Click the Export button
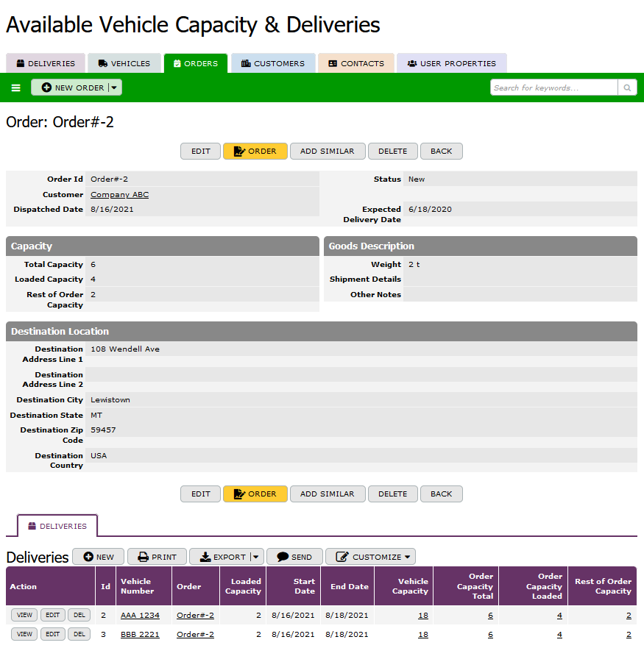Viewport: 644px width, 648px height. (x=222, y=557)
